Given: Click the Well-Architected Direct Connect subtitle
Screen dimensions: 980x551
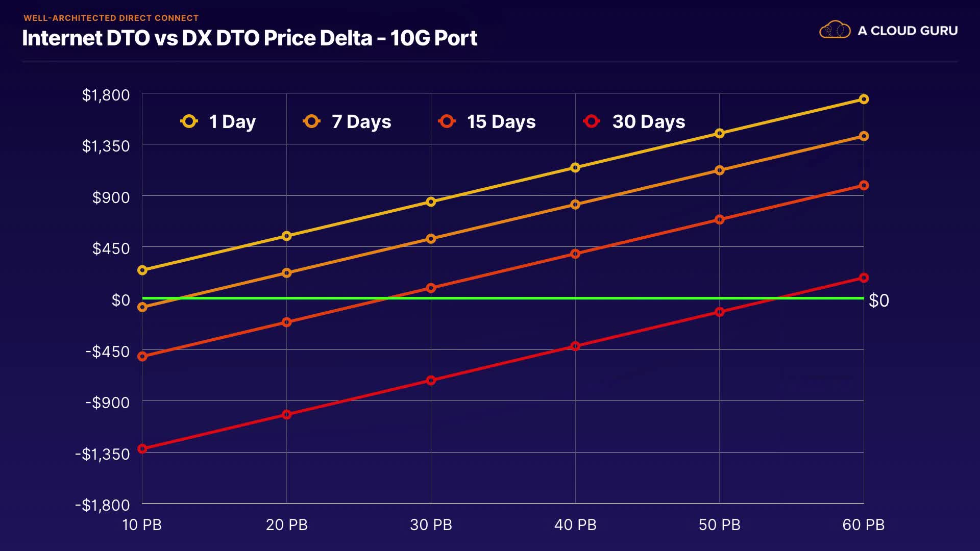Looking at the screenshot, I should pyautogui.click(x=111, y=18).
